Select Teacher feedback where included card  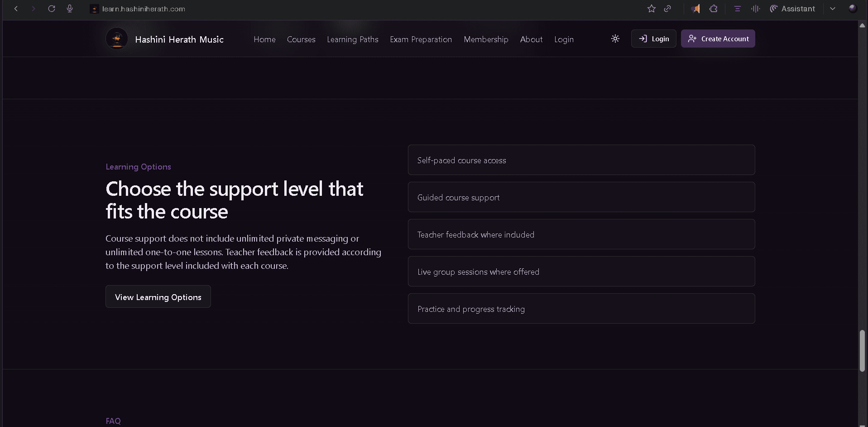[581, 234]
